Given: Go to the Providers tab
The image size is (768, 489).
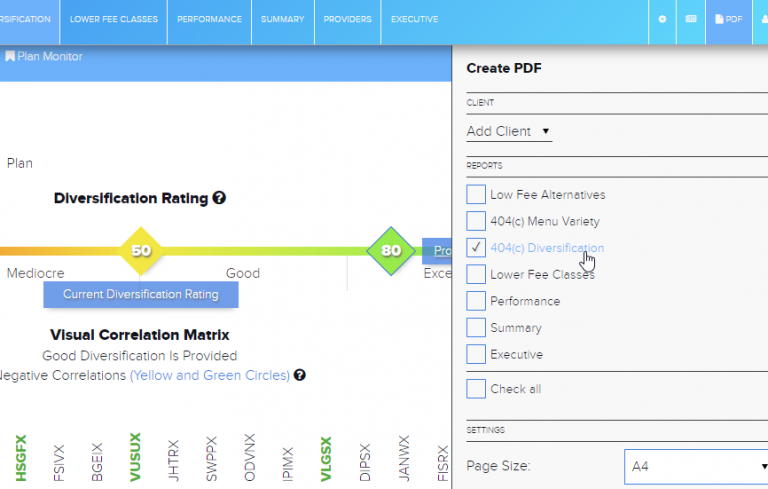Looking at the screenshot, I should [x=348, y=19].
